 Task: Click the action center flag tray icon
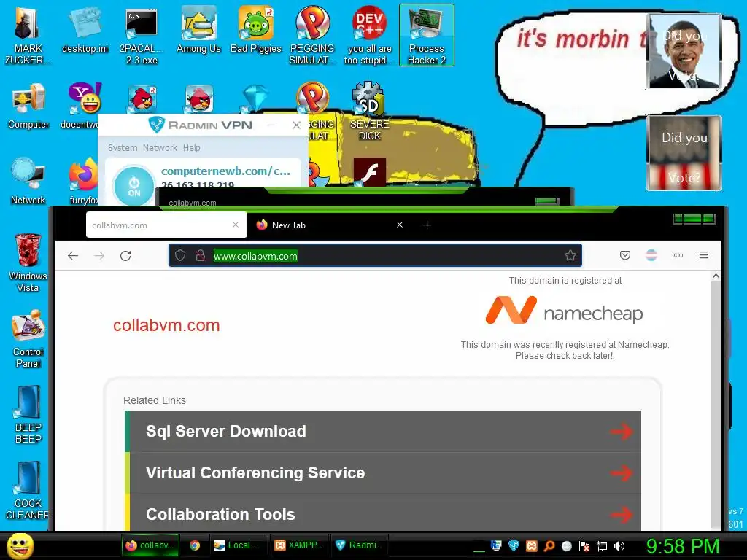(584, 546)
